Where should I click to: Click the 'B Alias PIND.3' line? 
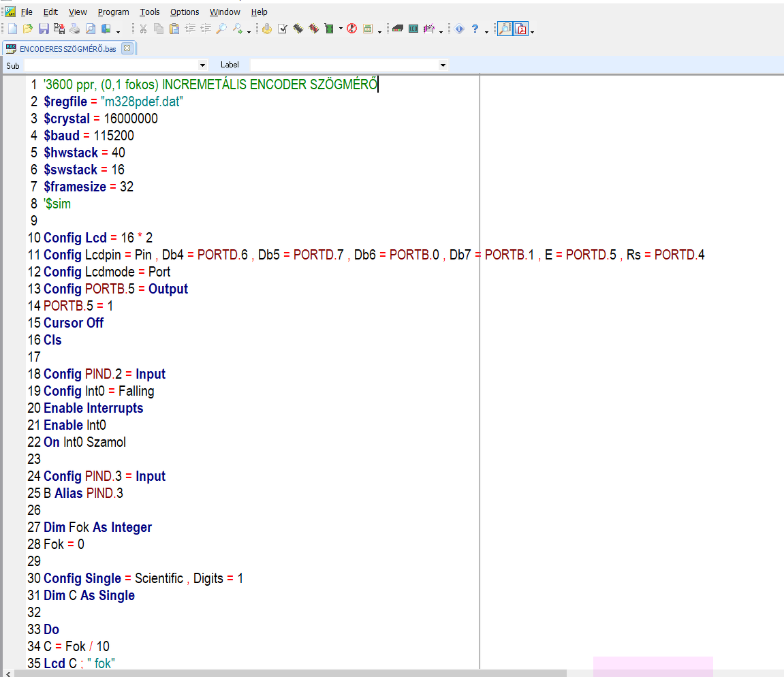pos(83,493)
